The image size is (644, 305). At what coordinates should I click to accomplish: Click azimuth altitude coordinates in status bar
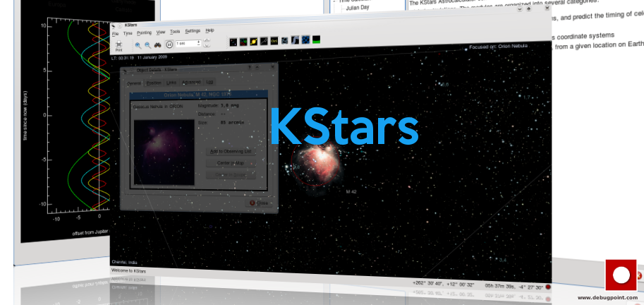click(x=444, y=285)
